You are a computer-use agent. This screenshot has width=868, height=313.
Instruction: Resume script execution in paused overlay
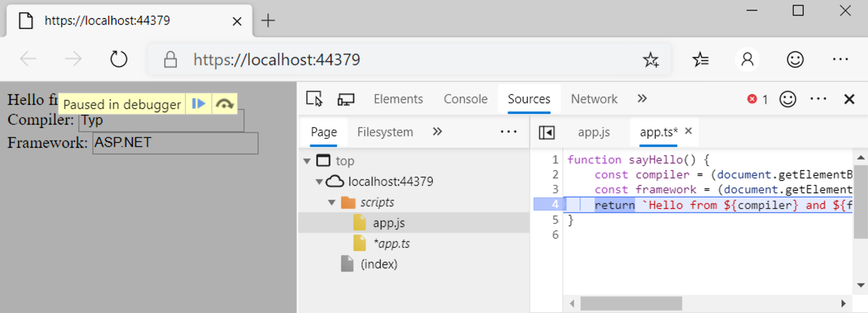click(199, 104)
